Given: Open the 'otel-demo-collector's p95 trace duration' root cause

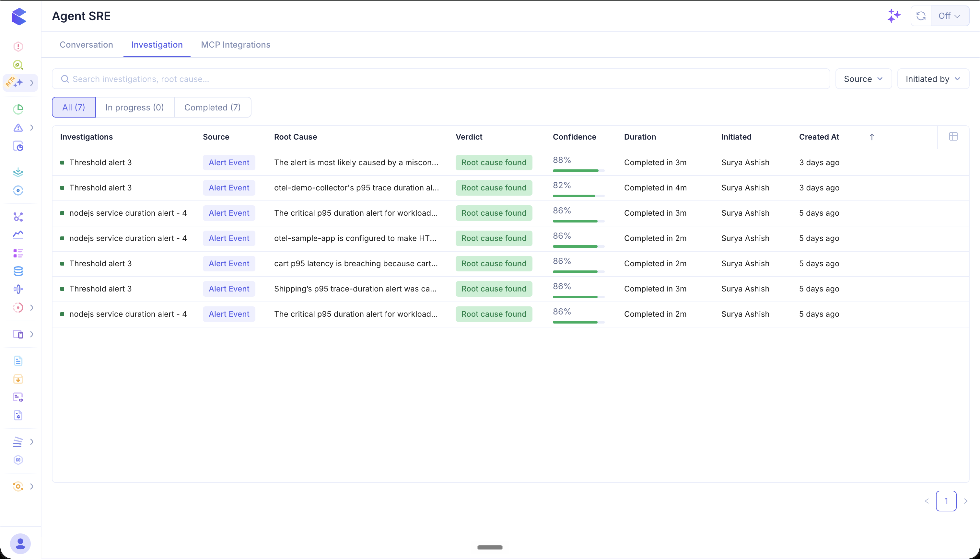Looking at the screenshot, I should click(356, 188).
